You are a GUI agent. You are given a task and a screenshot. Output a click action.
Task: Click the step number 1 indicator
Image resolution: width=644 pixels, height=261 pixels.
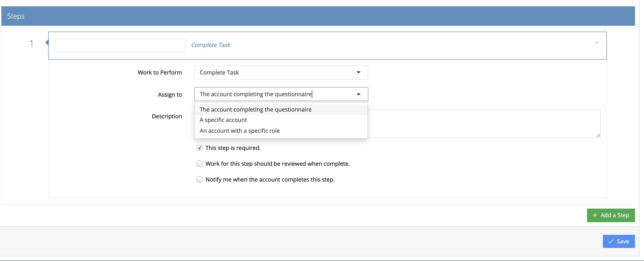[31, 43]
